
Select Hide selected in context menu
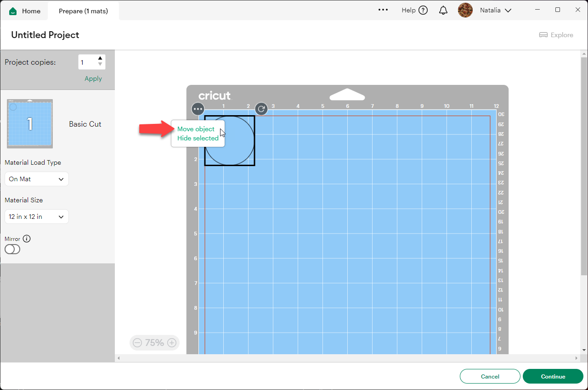coord(198,138)
